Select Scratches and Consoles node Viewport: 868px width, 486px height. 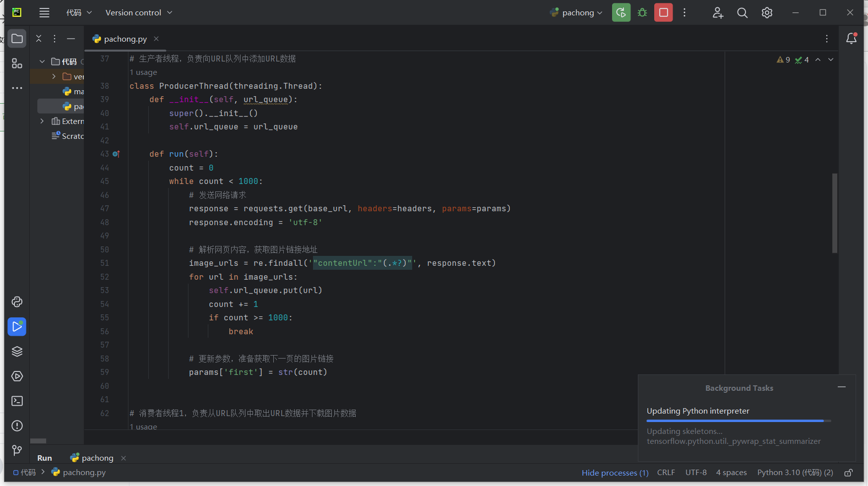click(x=68, y=136)
